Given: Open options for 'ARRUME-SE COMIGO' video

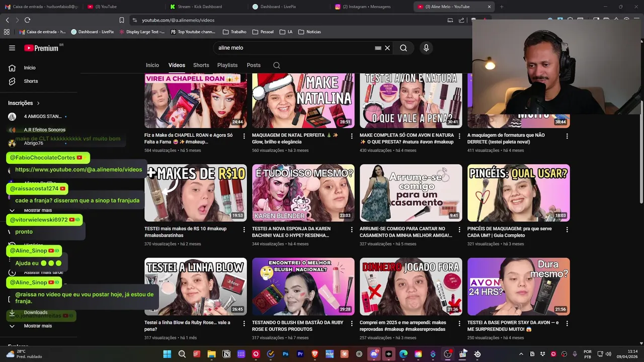Looking at the screenshot, I should click(x=459, y=230).
